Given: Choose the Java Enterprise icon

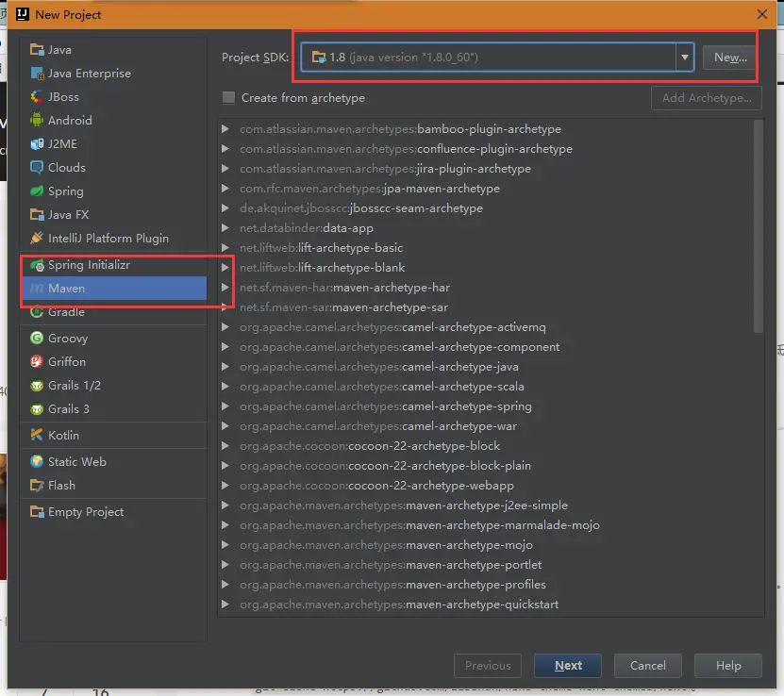Looking at the screenshot, I should point(37,74).
